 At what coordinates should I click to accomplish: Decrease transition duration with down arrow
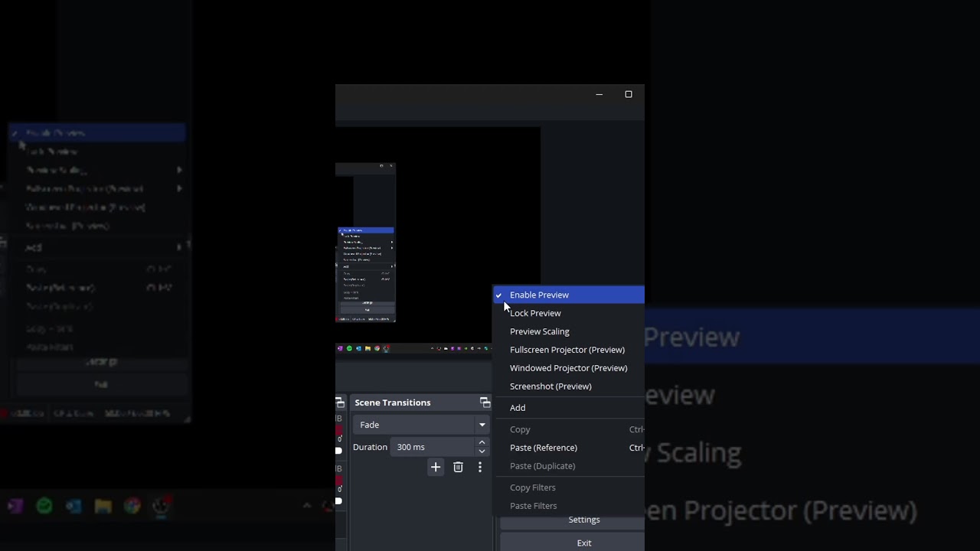click(482, 452)
